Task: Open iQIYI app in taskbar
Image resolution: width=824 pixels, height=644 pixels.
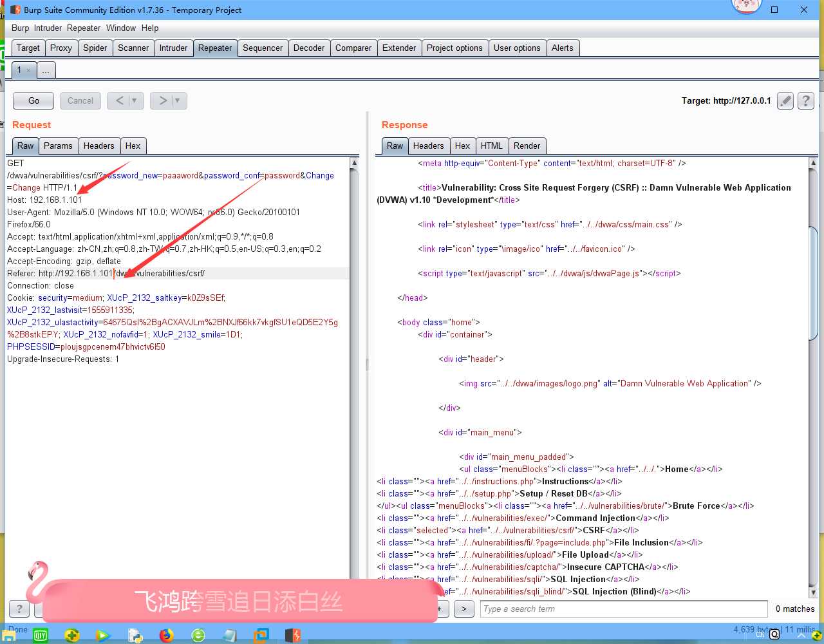Action: pyautogui.click(x=41, y=635)
